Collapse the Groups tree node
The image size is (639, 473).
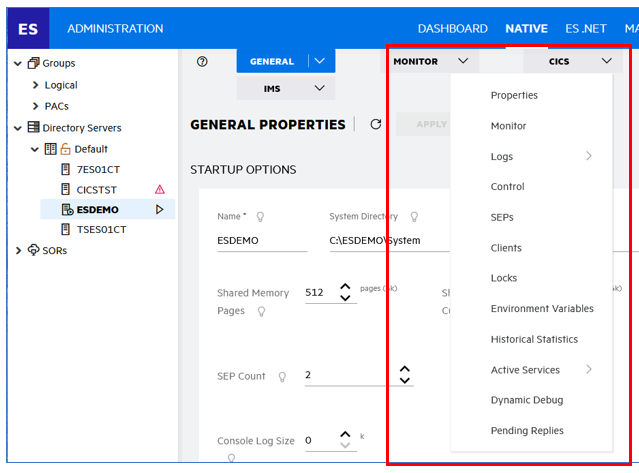[x=18, y=64]
